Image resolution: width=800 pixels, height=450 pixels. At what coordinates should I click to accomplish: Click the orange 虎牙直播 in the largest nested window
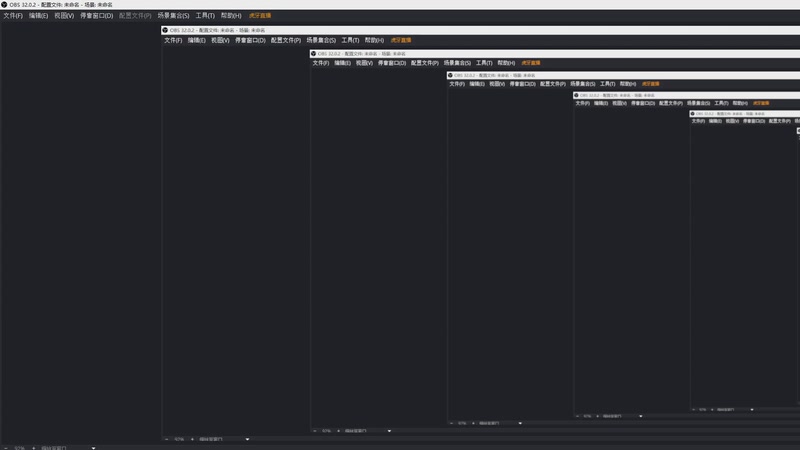(401, 40)
